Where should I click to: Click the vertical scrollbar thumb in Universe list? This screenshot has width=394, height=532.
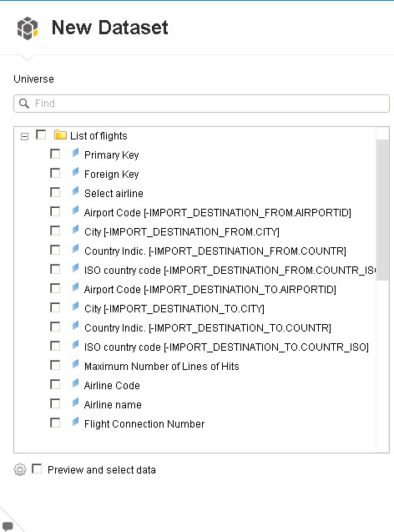coord(382,210)
